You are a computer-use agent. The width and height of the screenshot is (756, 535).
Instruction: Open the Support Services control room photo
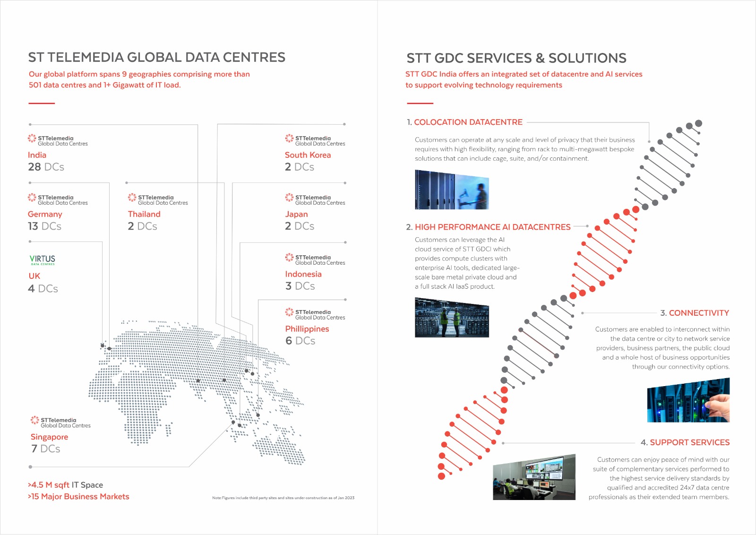[x=534, y=477]
